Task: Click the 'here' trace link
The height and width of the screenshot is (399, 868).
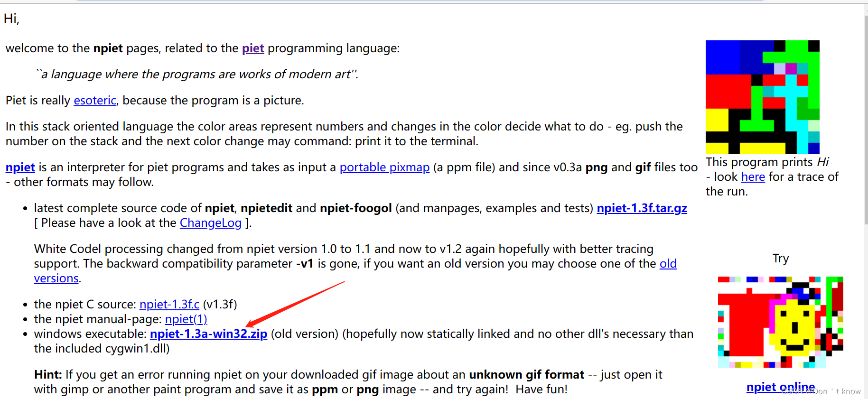Action: [753, 177]
